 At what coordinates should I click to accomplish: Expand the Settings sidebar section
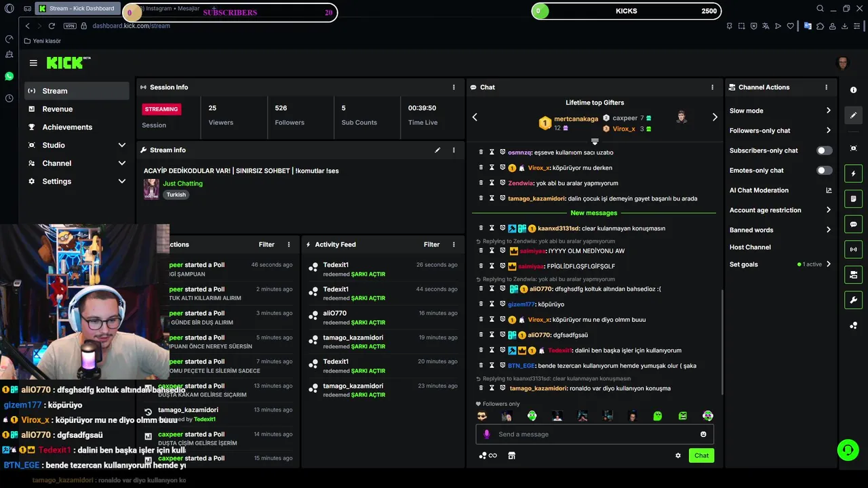coord(122,182)
